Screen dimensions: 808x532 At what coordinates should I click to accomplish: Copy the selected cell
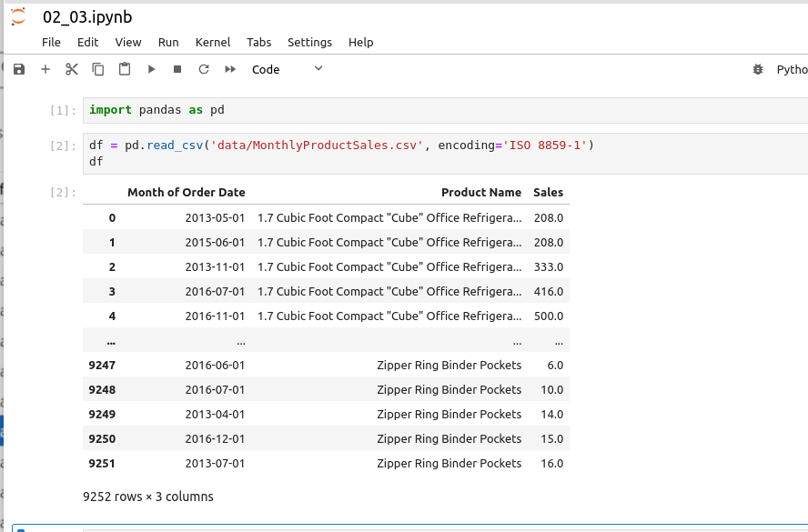(98, 69)
